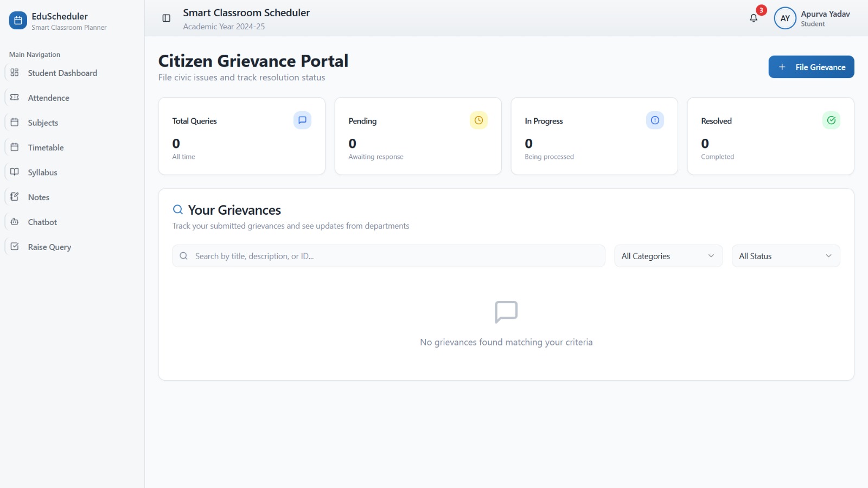Screen dimensions: 868x488
Task: Click the plus icon on File Grievance
Action: coord(782,67)
